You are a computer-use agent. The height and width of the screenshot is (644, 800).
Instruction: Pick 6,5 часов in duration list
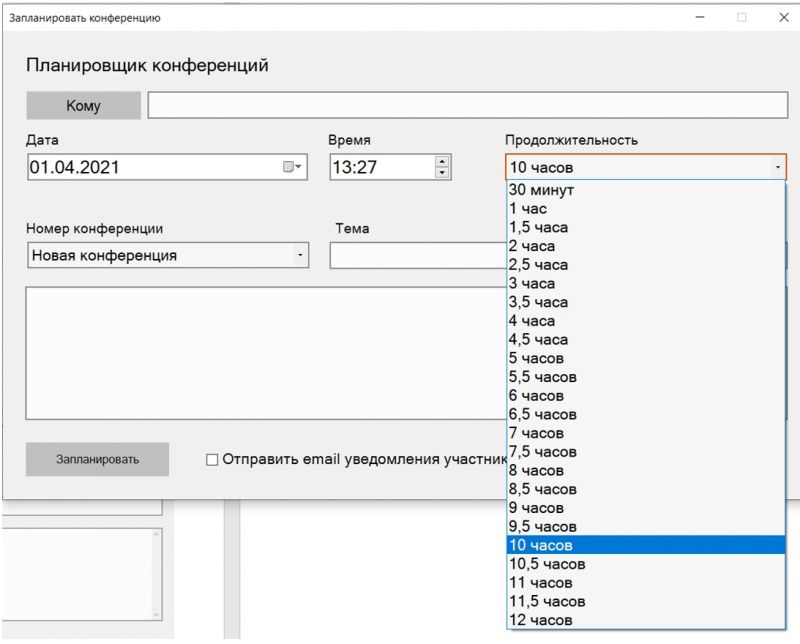point(646,414)
